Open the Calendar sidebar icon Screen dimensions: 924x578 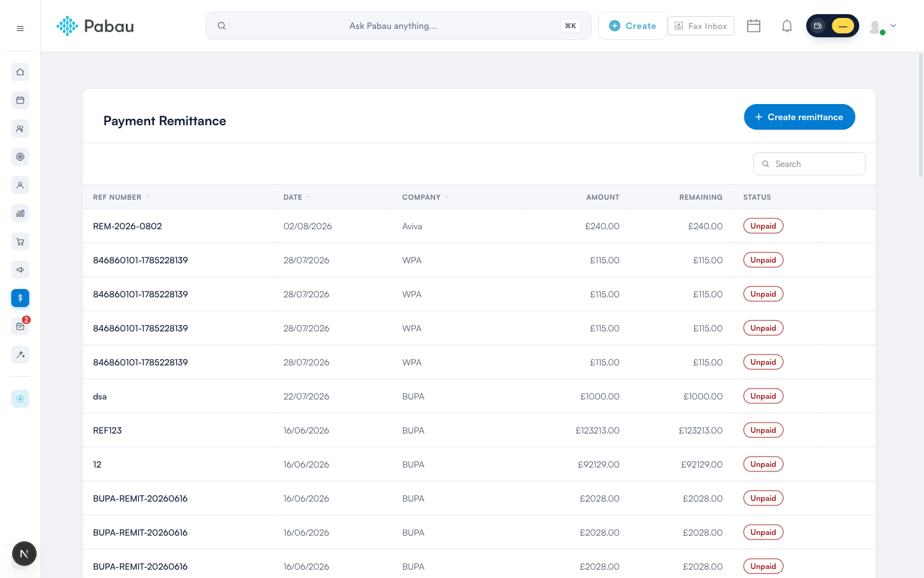click(20, 100)
